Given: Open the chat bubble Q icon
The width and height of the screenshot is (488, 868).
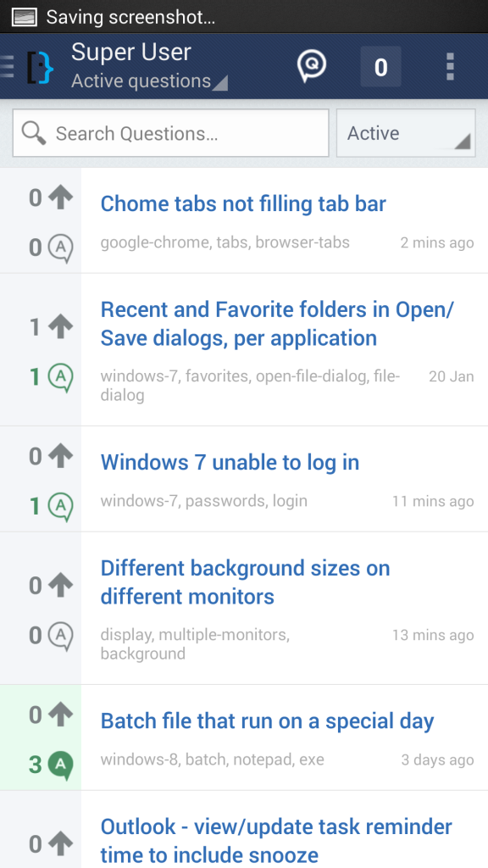Looking at the screenshot, I should coord(312,66).
